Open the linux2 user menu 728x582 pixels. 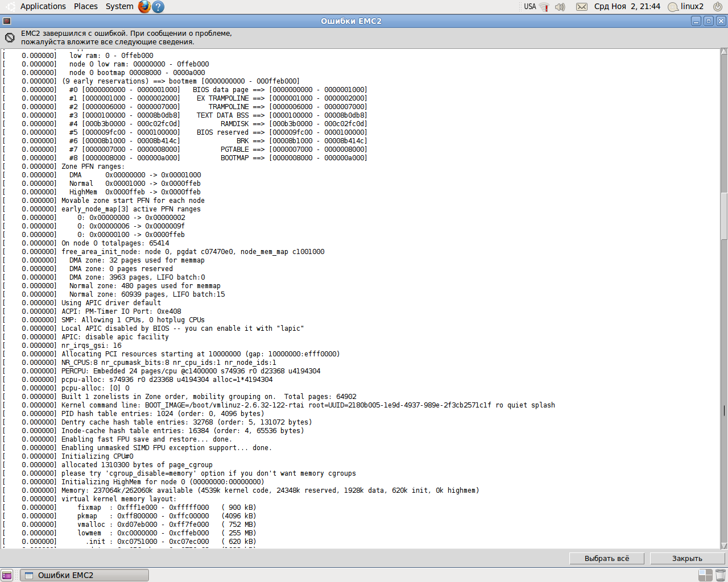[x=686, y=7]
